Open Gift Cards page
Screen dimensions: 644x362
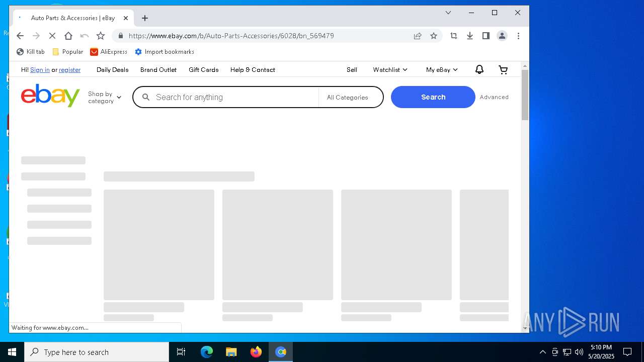click(204, 70)
